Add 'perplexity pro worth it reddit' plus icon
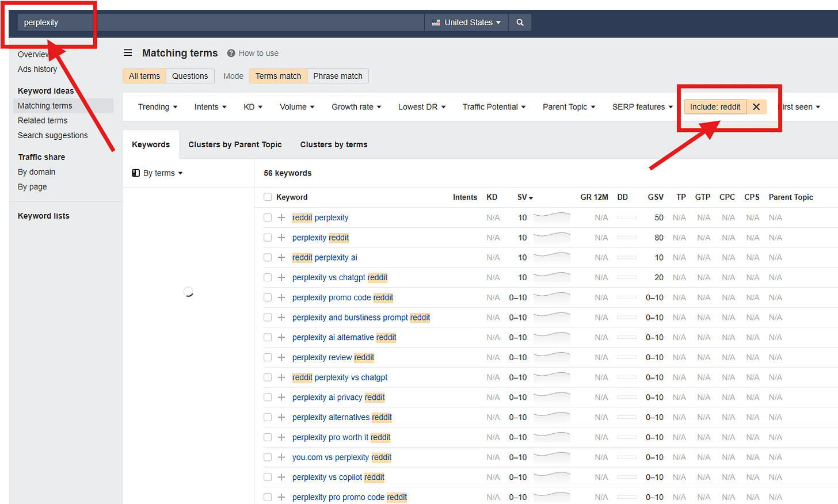This screenshot has height=504, width=838. (x=281, y=437)
